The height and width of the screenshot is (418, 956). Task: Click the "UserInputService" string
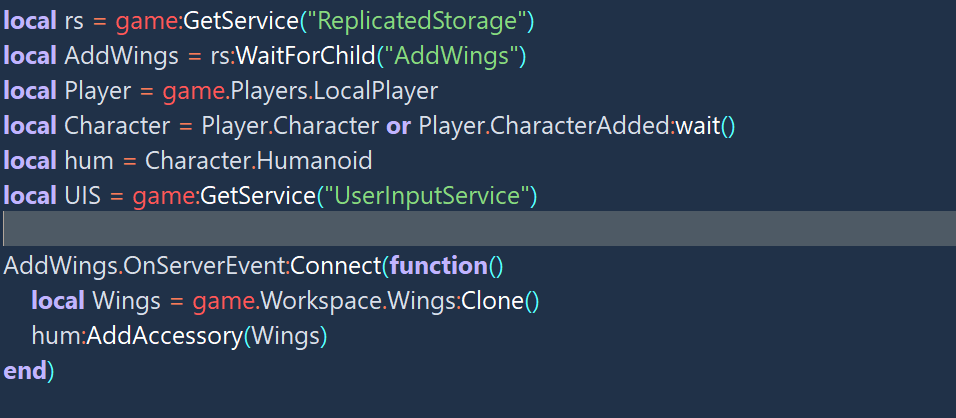[427, 196]
